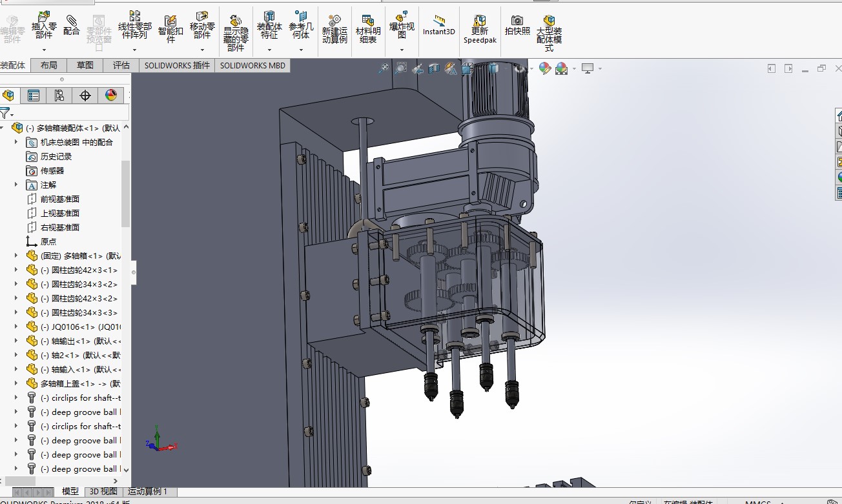Click feature tree vertical scrollbar
The height and width of the screenshot is (504, 842).
click(x=126, y=194)
